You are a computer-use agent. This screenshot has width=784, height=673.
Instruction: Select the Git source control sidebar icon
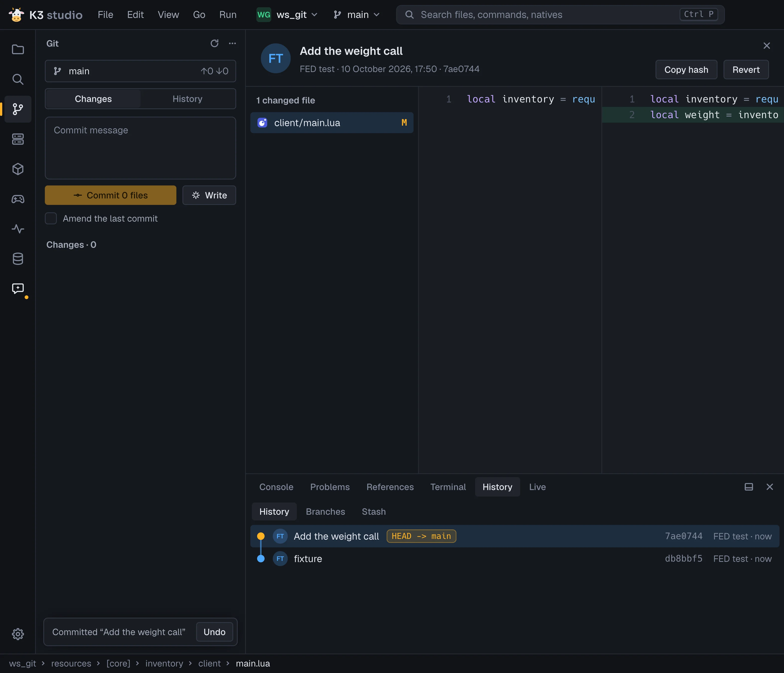tap(18, 109)
